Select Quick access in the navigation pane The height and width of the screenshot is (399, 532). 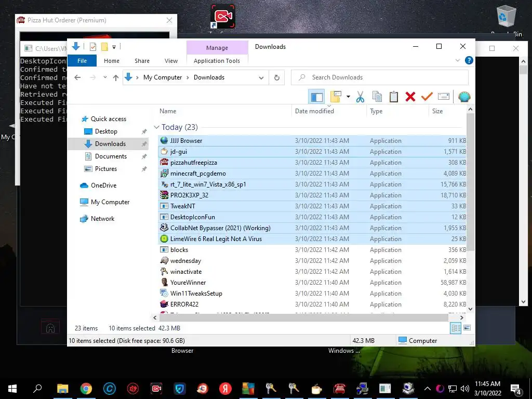click(x=108, y=119)
